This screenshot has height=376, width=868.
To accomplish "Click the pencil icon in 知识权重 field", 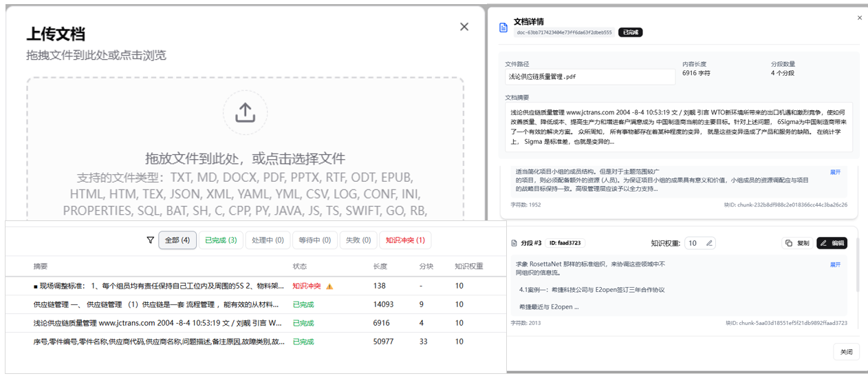I will tap(709, 243).
